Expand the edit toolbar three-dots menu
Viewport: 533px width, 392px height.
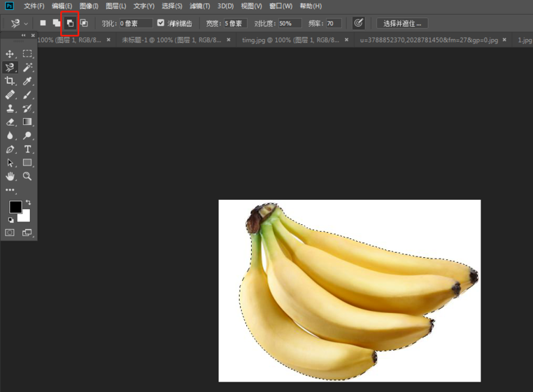(x=10, y=190)
